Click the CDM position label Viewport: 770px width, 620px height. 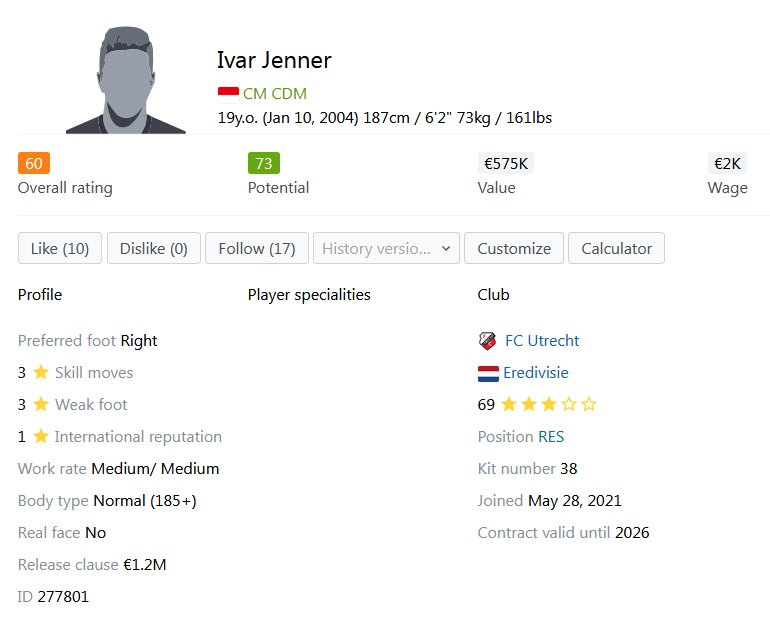click(x=289, y=94)
